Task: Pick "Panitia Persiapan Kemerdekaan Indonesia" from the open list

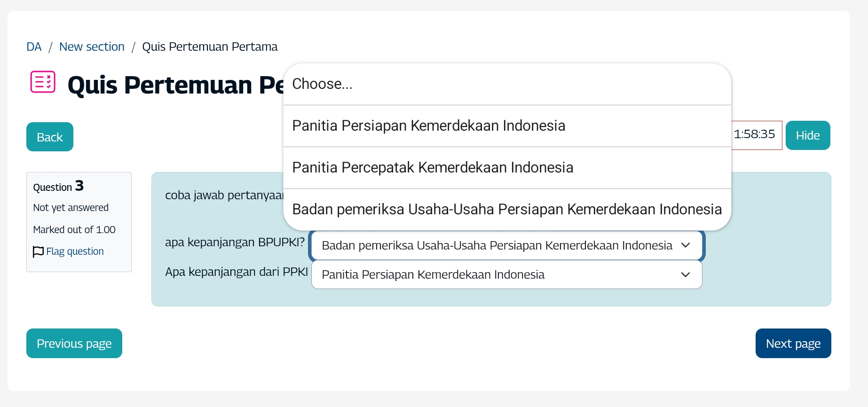Action: pyautogui.click(x=507, y=126)
